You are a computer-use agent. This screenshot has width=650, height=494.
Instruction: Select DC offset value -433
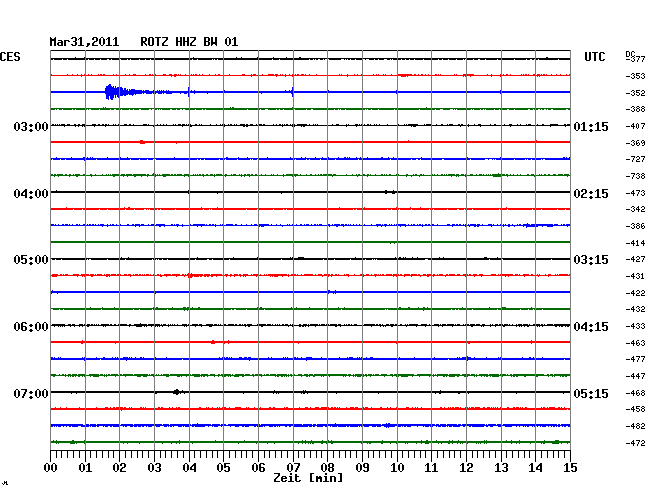(x=636, y=326)
